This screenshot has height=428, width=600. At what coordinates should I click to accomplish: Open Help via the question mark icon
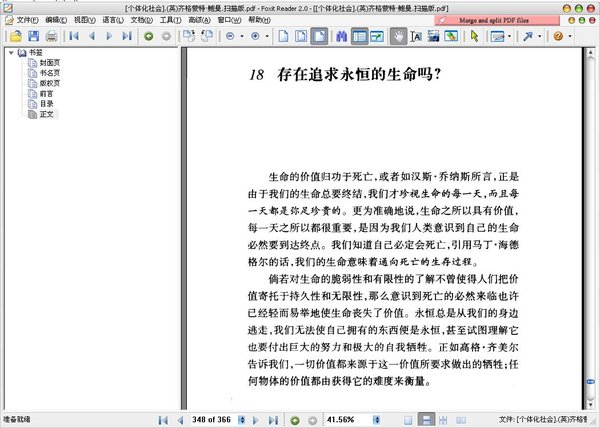558,36
